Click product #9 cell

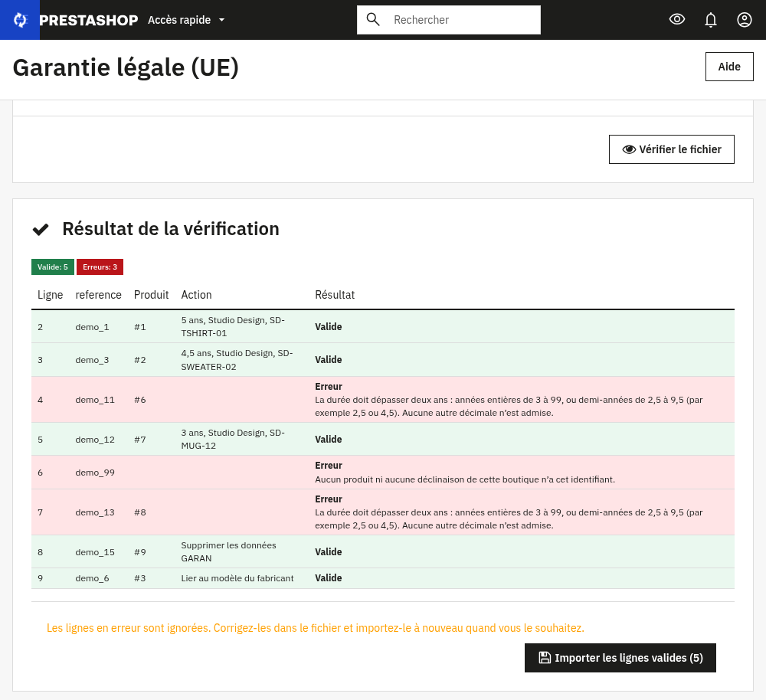[140, 552]
